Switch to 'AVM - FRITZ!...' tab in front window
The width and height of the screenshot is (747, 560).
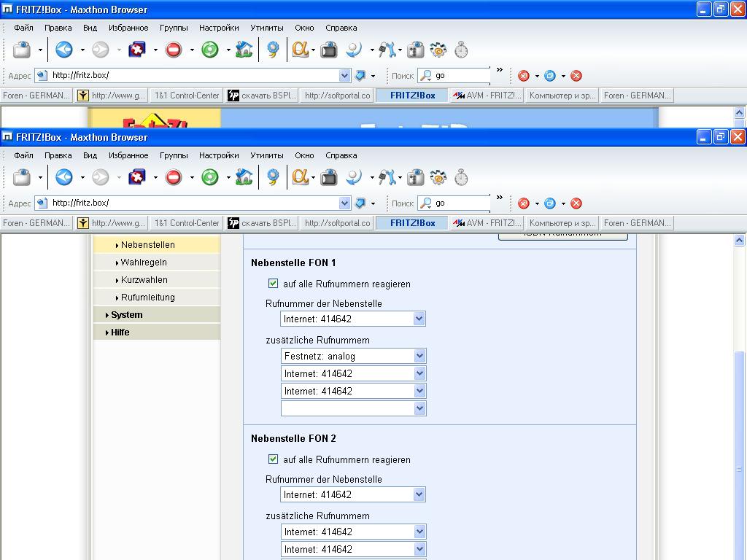(x=487, y=223)
